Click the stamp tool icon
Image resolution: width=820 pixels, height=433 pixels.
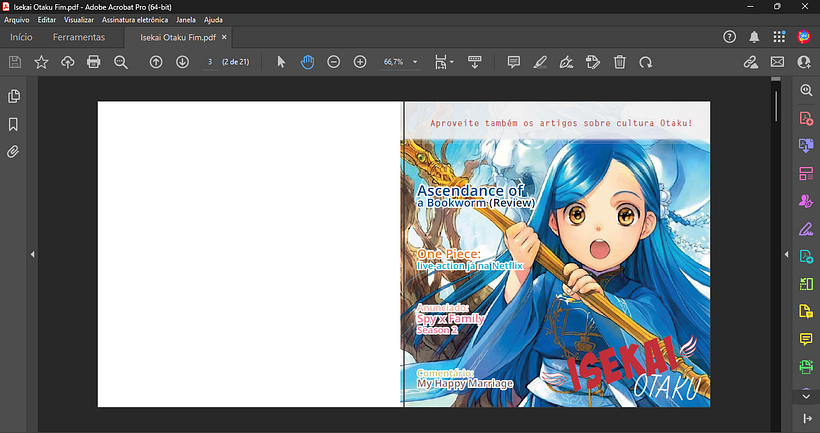tap(593, 62)
